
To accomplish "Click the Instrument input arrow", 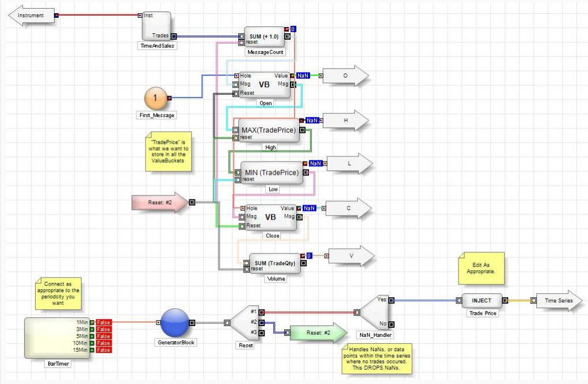I will pyautogui.click(x=31, y=16).
